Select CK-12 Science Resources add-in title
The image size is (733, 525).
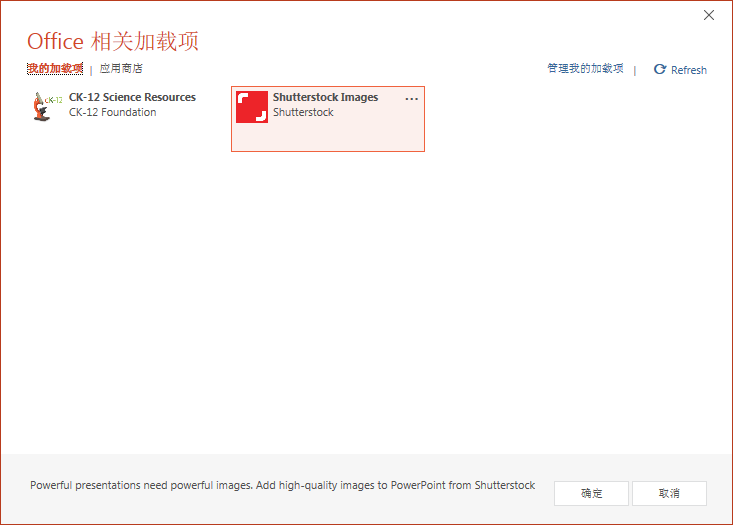coord(132,97)
